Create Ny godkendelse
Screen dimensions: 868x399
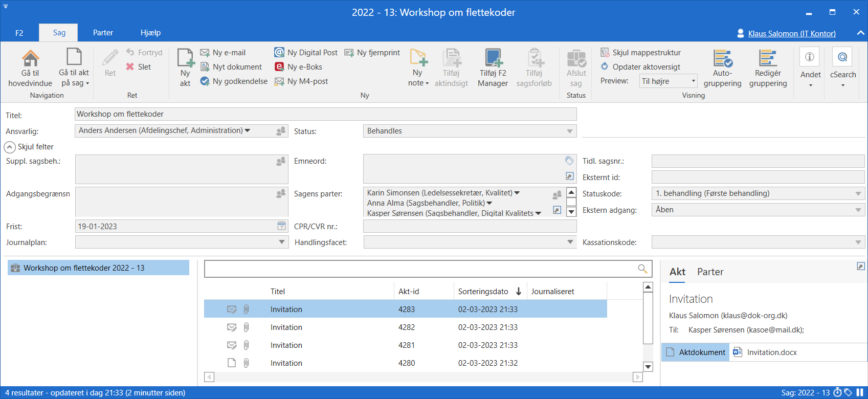point(234,81)
